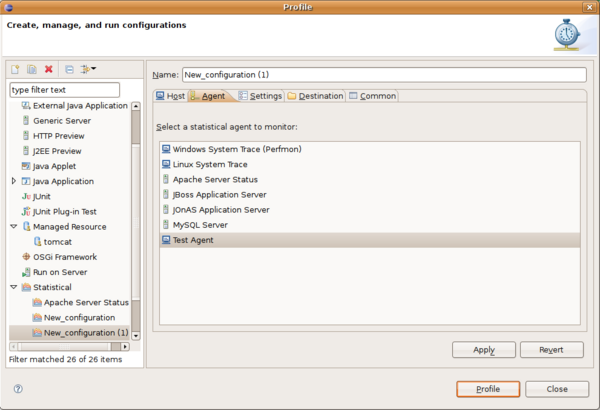Screen dimensions: 600x410
Task: Click the Apply button
Action: coord(484,350)
